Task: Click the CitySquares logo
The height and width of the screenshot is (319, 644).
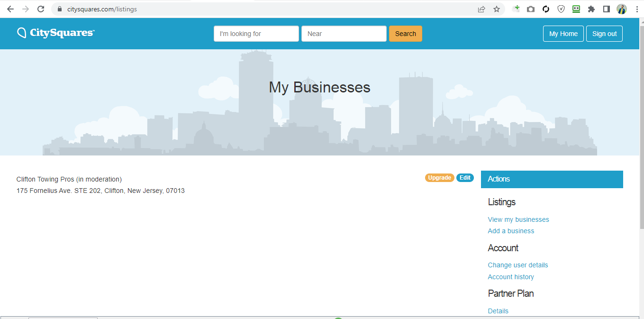Action: (56, 33)
